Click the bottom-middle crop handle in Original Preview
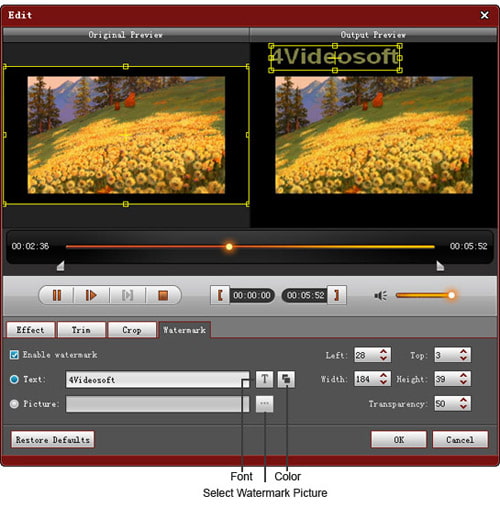 (x=126, y=204)
